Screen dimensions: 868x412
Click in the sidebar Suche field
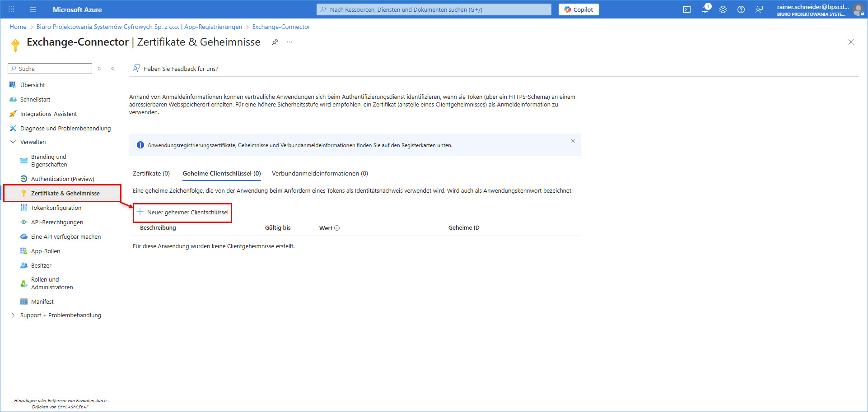pos(50,69)
